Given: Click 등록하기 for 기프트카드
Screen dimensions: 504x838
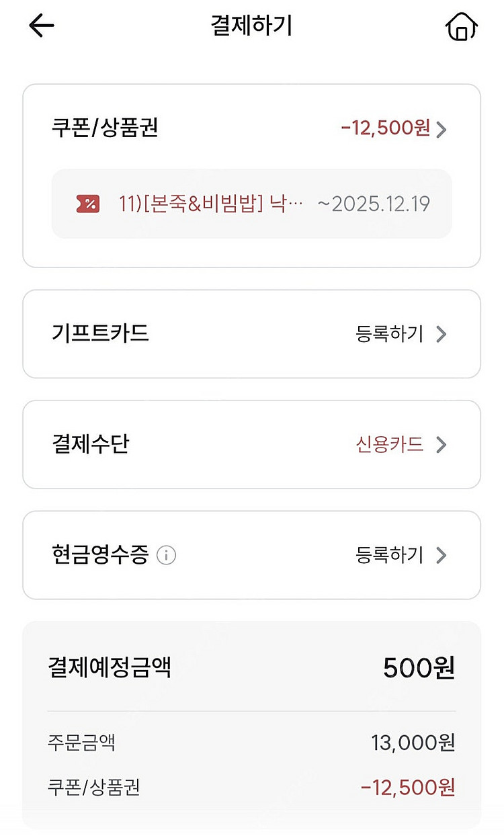Looking at the screenshot, I should pos(390,334).
